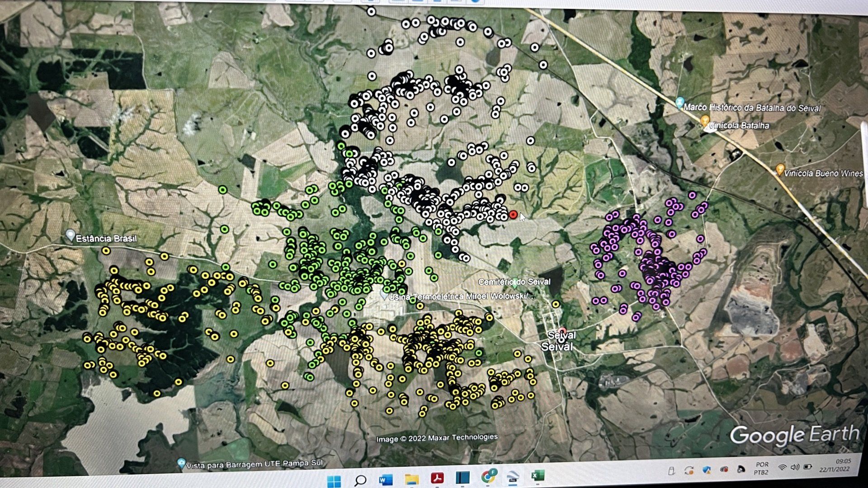
Task: Click the red placemark on map
Action: coord(513,215)
